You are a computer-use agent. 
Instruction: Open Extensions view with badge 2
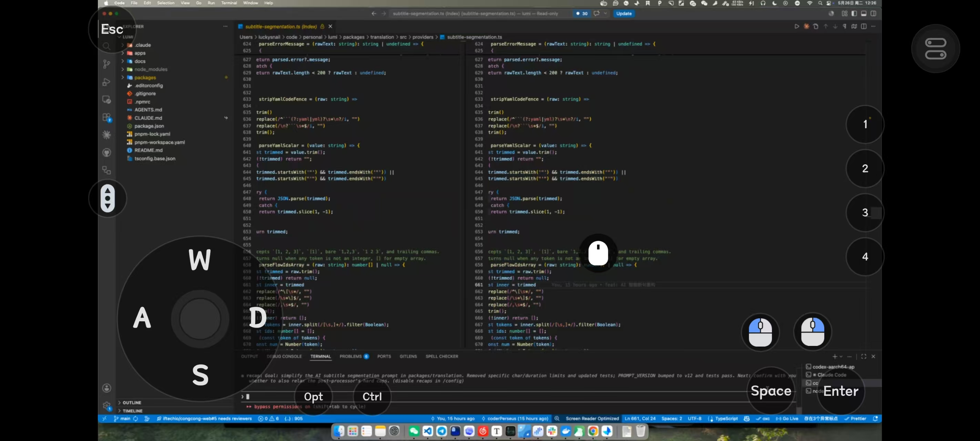[106, 117]
